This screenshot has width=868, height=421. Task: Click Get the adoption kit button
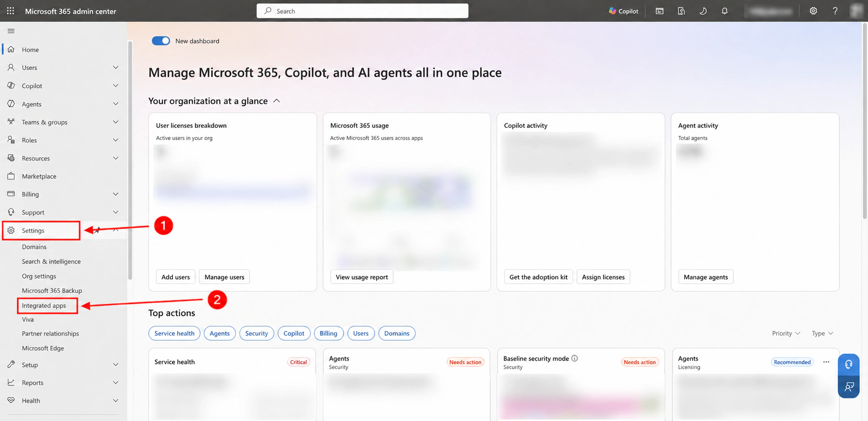539,277
